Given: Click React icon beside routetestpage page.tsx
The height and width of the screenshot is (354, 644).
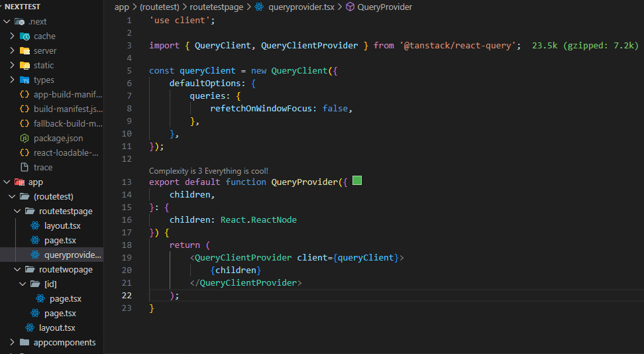Looking at the screenshot, I should (x=35, y=240).
